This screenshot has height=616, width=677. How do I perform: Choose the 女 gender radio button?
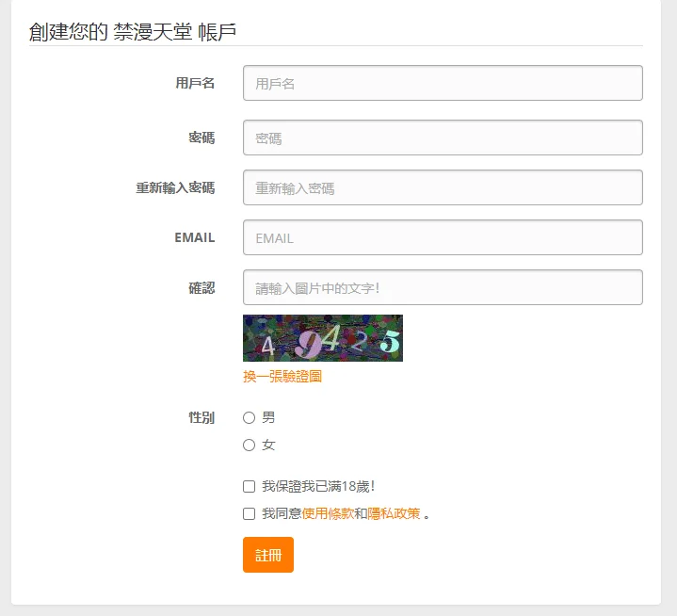tap(250, 445)
